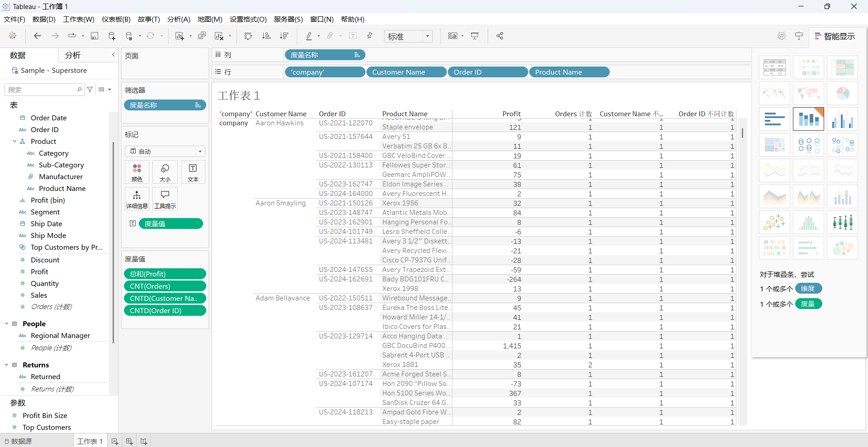Open the 文件(F) menu
The width and height of the screenshot is (868, 447).
(x=14, y=19)
